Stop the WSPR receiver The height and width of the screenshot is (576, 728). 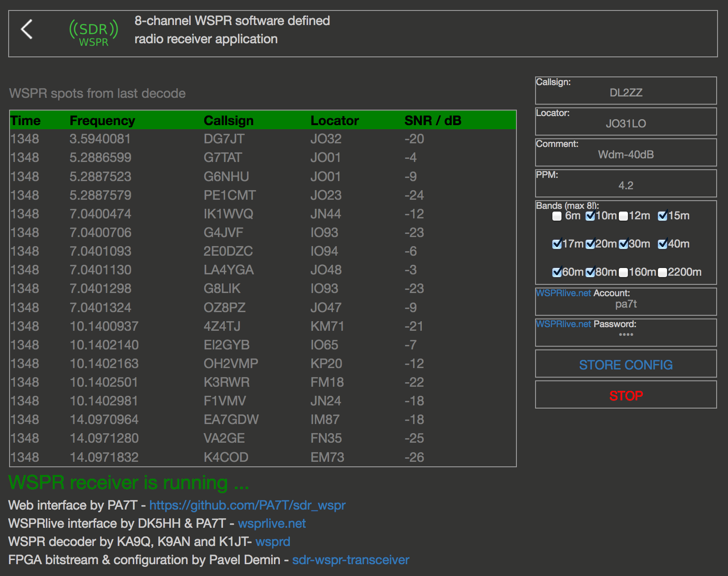[626, 394]
